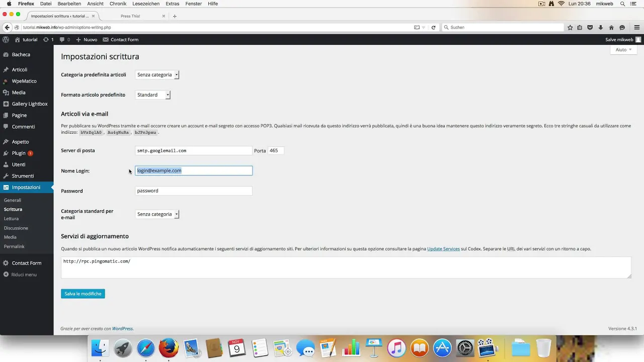Click the Nome Login field

click(194, 170)
